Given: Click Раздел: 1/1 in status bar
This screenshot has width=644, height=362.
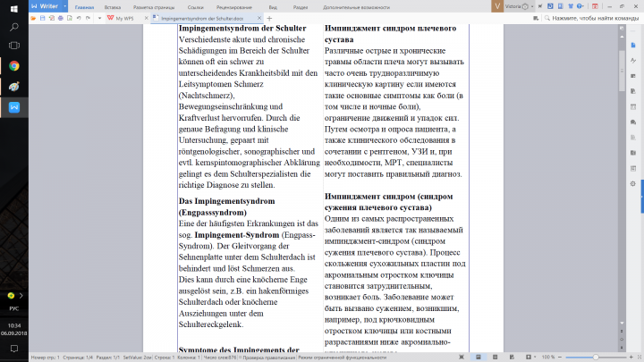Looking at the screenshot, I should pyautogui.click(x=107, y=358).
